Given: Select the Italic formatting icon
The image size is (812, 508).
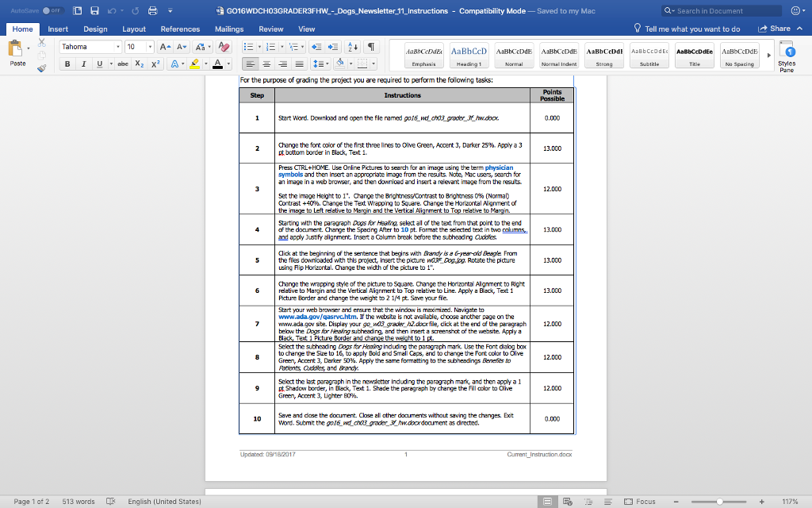Looking at the screenshot, I should point(83,63).
